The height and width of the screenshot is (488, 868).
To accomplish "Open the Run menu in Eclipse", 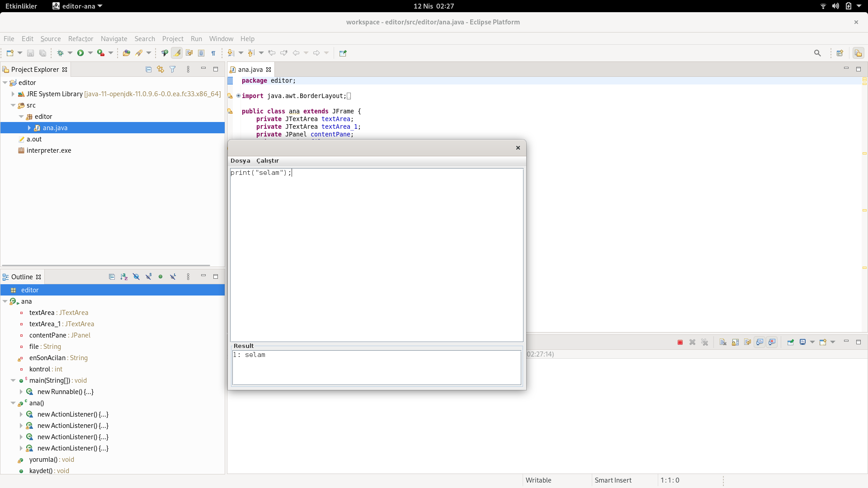I will click(196, 39).
